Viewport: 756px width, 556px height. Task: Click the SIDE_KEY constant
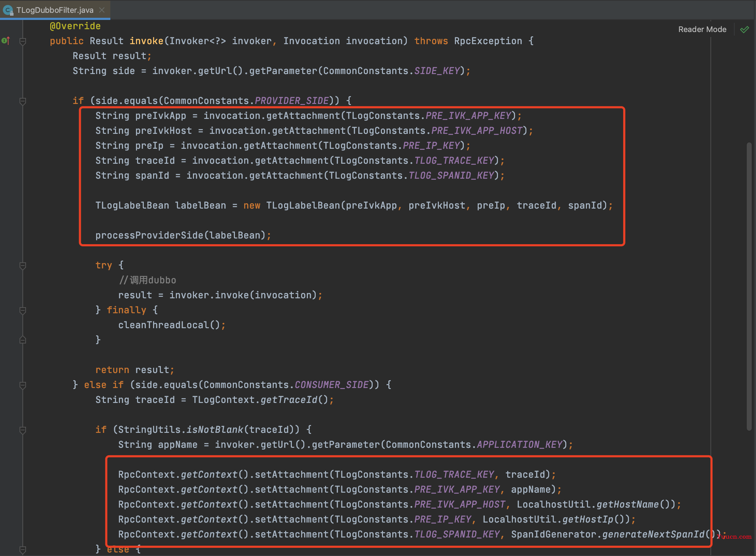[x=437, y=71]
